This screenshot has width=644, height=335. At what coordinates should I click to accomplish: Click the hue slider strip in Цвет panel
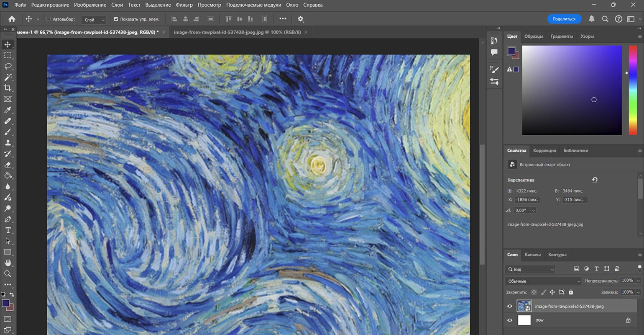(633, 90)
